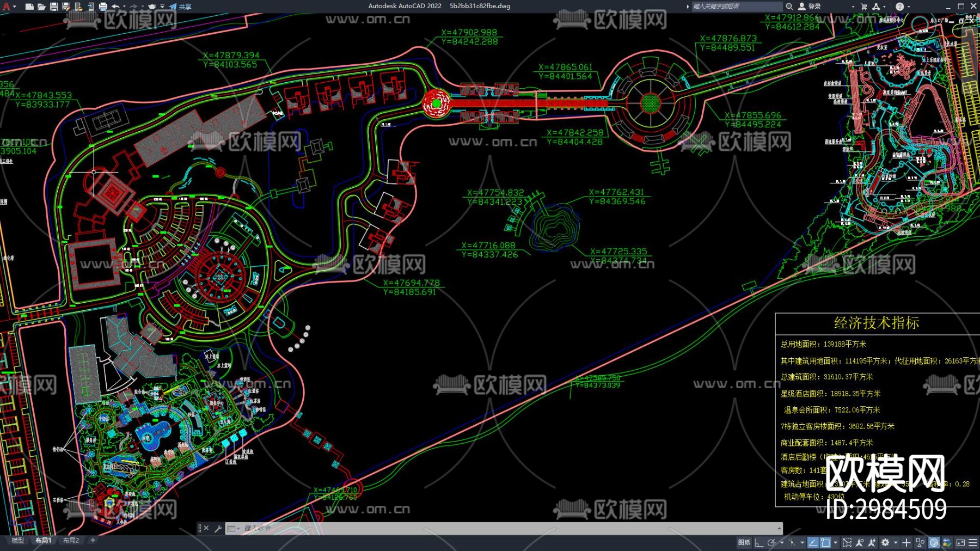Click annotation monitor plus icon
This screenshot has width=980, height=551.
point(906,543)
